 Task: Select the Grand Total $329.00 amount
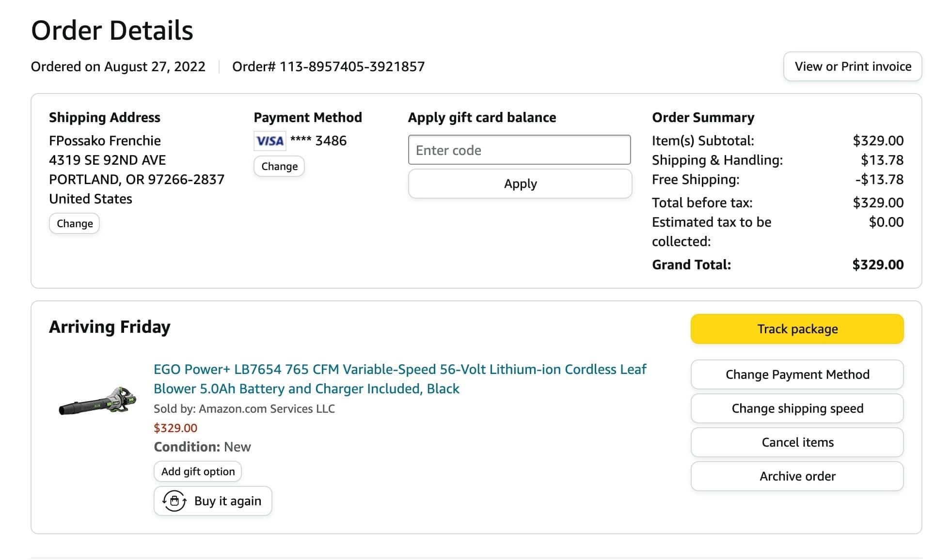click(x=878, y=264)
